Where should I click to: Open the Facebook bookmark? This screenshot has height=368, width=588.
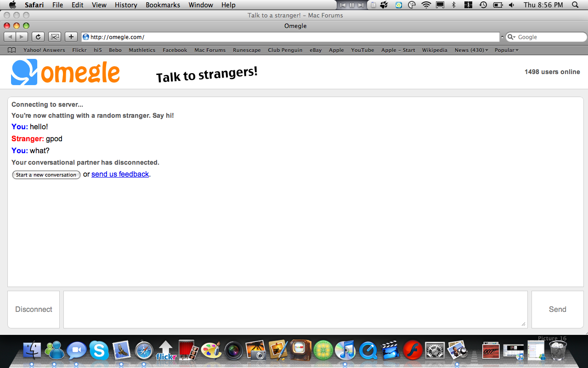[175, 50]
